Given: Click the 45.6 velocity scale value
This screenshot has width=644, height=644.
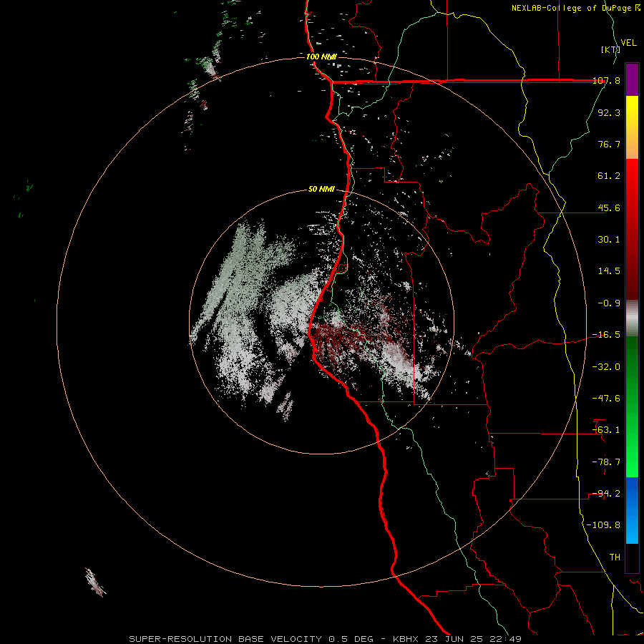Looking at the screenshot, I should pos(609,208).
